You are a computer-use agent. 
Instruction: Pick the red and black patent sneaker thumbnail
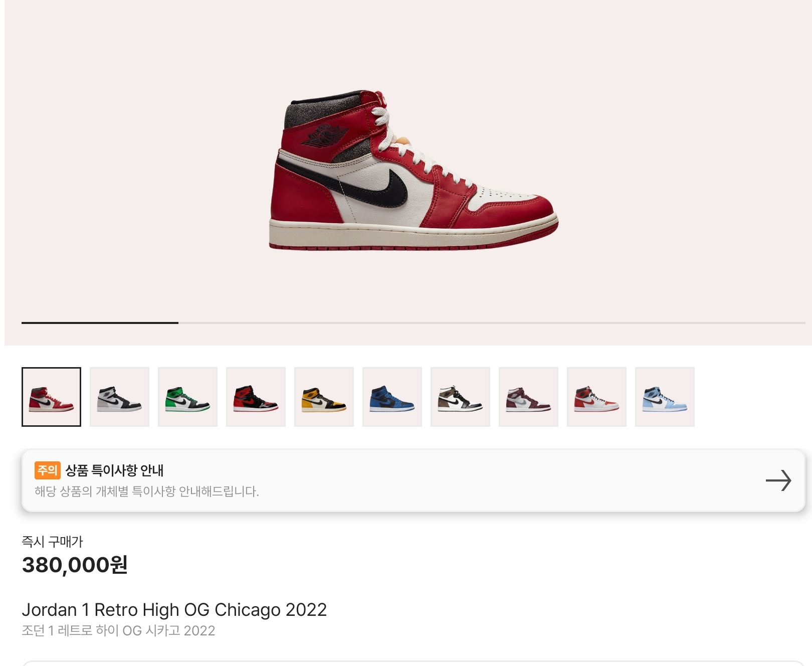pos(256,397)
